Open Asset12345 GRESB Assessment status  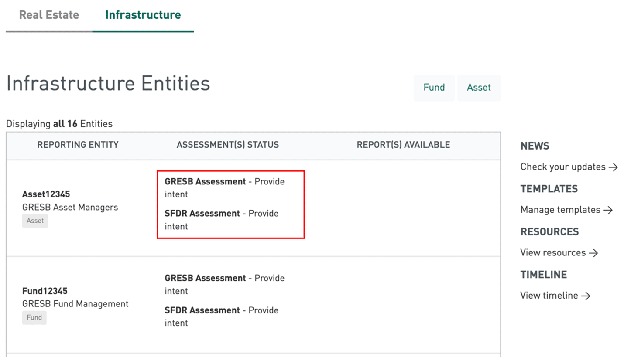tap(205, 182)
